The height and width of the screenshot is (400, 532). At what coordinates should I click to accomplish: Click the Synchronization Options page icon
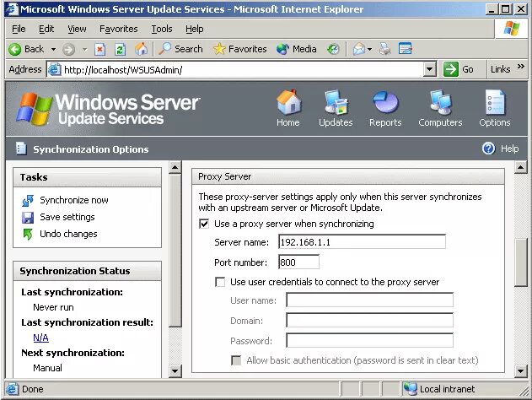[21, 149]
